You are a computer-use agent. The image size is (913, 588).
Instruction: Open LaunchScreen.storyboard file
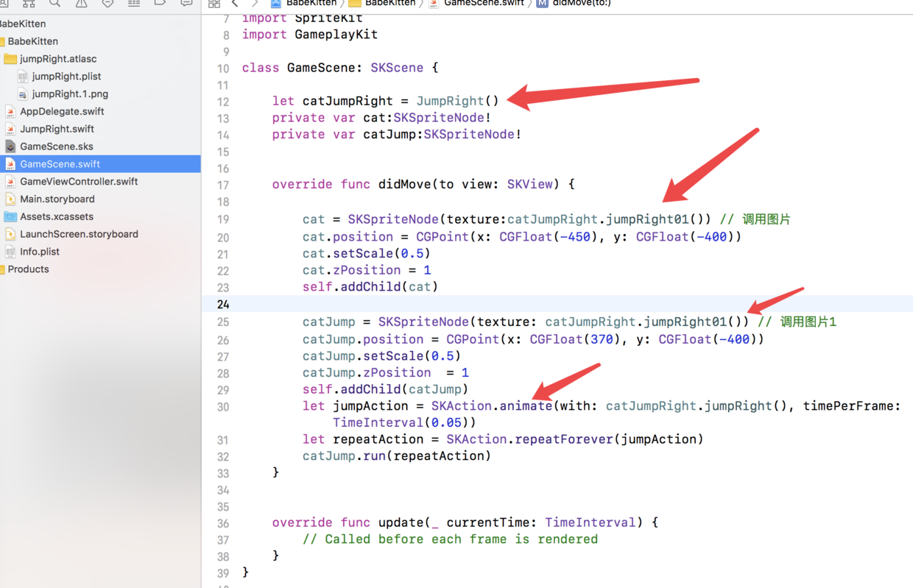[x=100, y=234]
